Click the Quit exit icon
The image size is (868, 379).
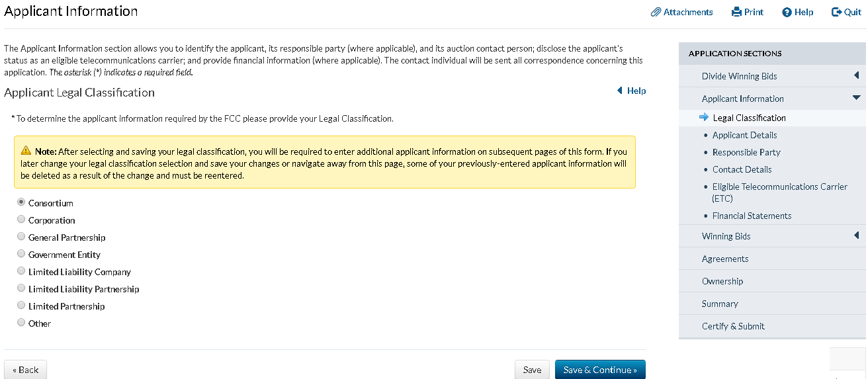(836, 12)
